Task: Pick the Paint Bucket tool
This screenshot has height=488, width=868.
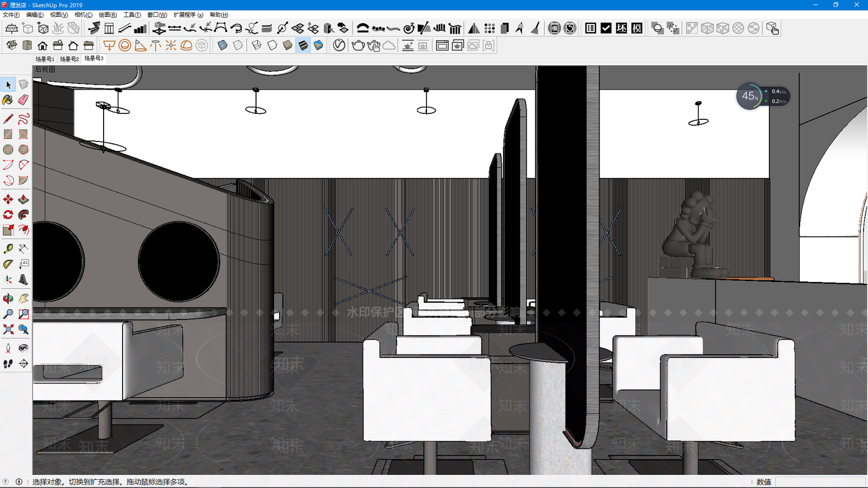Action: [x=8, y=100]
